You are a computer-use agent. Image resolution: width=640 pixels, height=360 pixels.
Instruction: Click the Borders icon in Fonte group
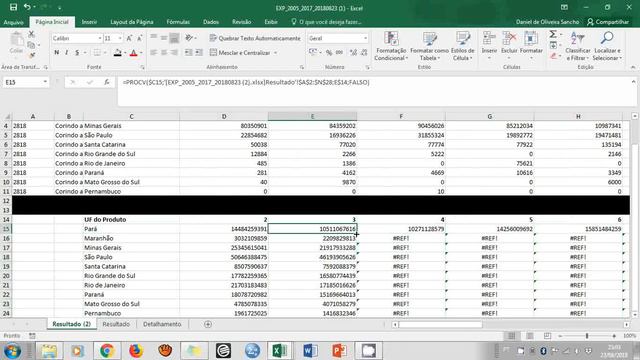tap(97, 52)
